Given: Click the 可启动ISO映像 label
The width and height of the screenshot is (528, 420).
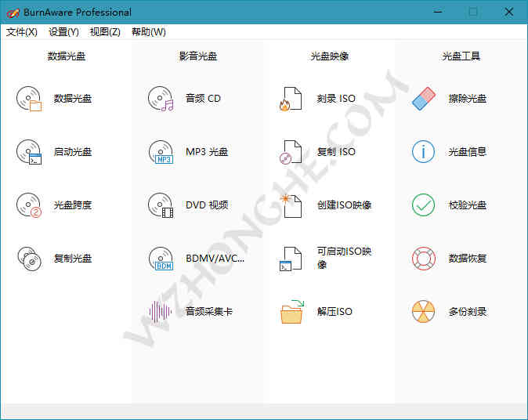Looking at the screenshot, I should (344, 259).
